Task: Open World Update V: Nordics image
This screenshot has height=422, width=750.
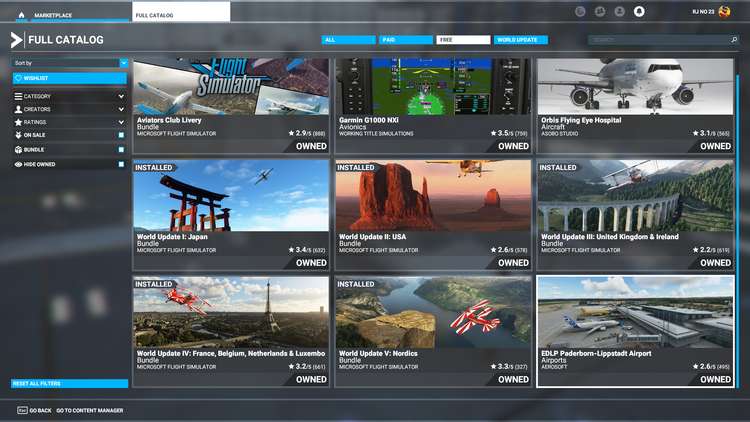Action: click(433, 312)
